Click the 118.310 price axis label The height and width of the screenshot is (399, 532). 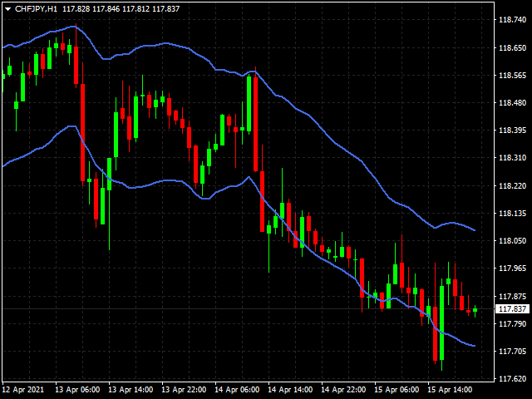point(512,158)
